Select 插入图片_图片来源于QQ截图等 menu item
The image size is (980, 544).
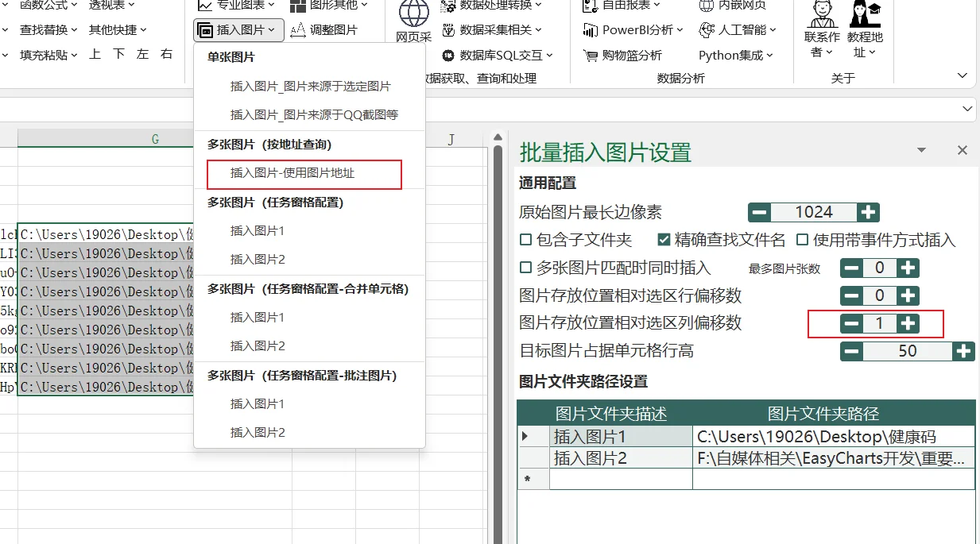[x=314, y=114]
